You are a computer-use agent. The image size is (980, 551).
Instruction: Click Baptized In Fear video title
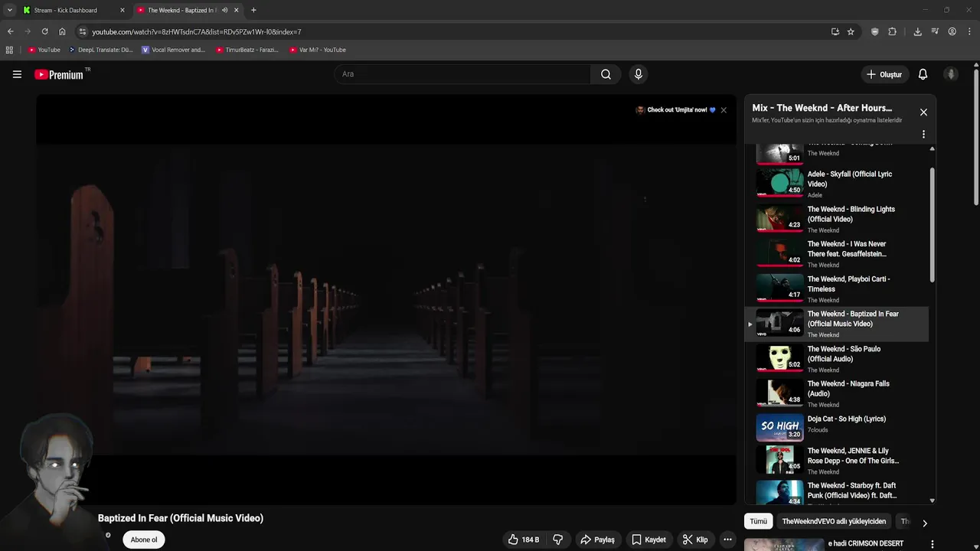(181, 518)
